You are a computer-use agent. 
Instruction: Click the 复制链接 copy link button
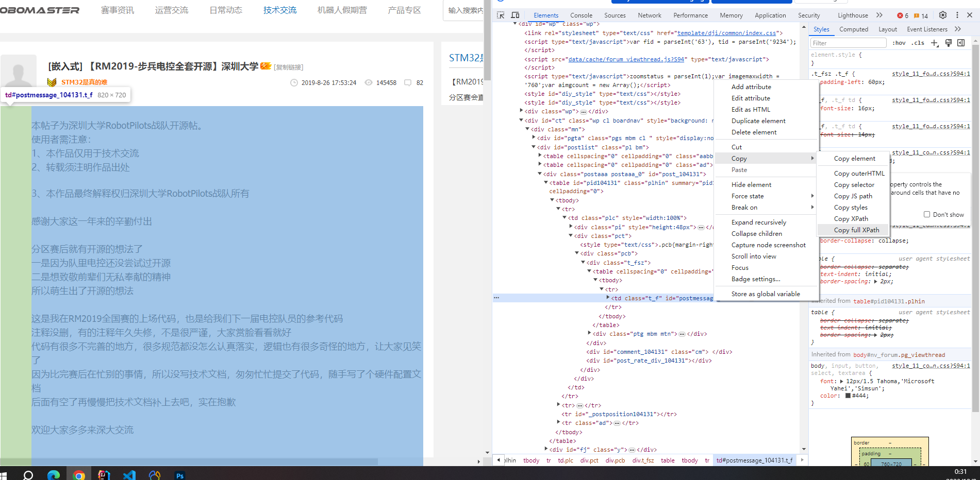[x=288, y=67]
